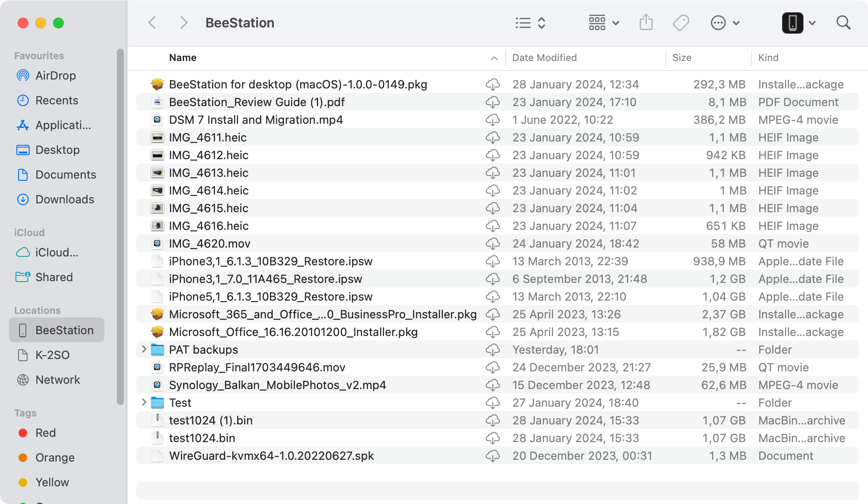
Task: Click the search magnifier icon
Action: click(844, 23)
